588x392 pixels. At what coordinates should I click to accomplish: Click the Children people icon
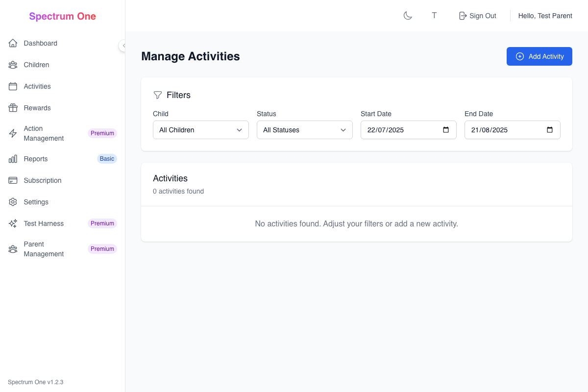tap(13, 65)
